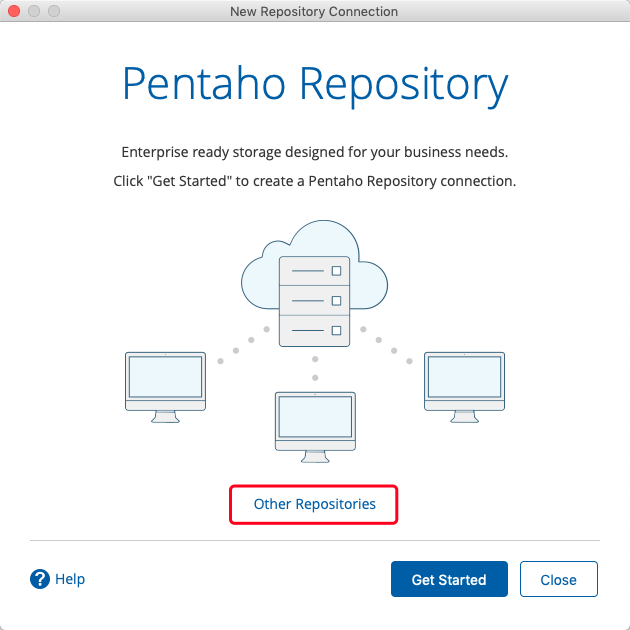Open the Help link text
The width and height of the screenshot is (630, 630).
pos(70,579)
